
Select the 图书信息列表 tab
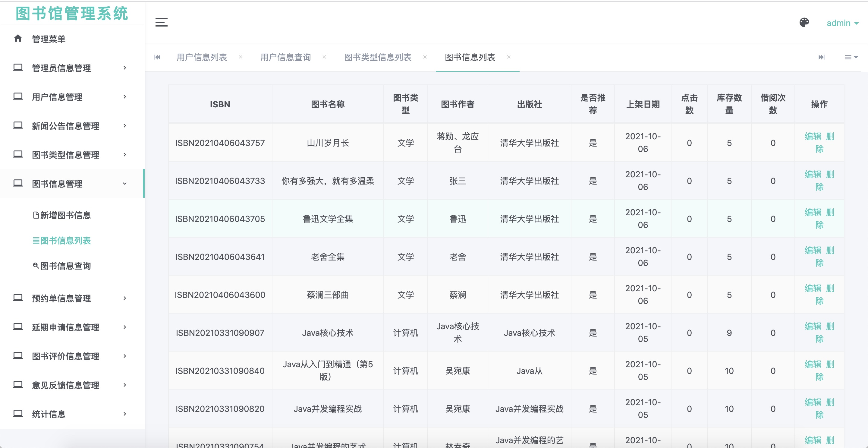(470, 57)
